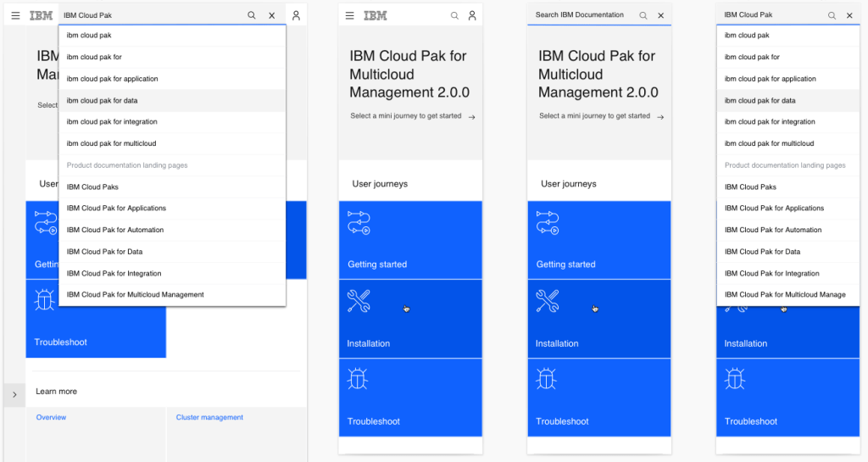Open the Cluster management link
Image resolution: width=868 pixels, height=462 pixels.
coord(209,417)
